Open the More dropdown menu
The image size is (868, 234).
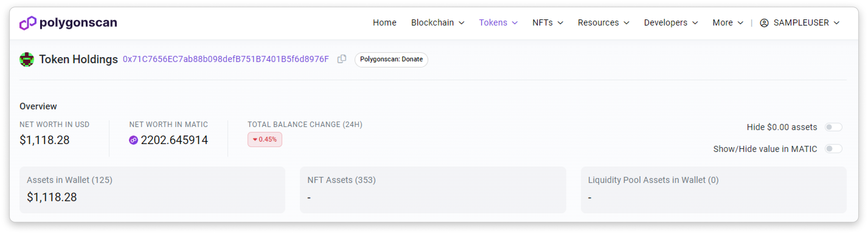(x=727, y=23)
